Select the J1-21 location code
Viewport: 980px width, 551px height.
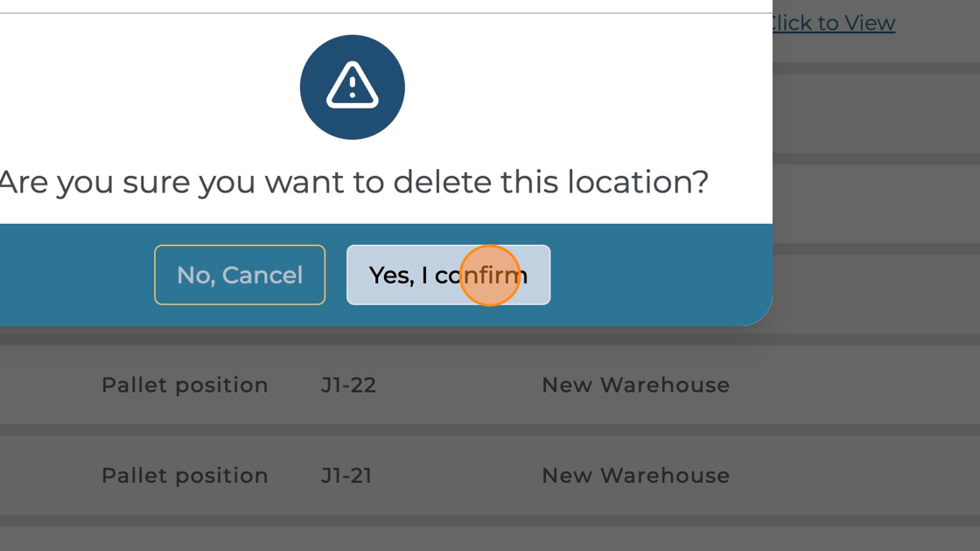[x=346, y=475]
